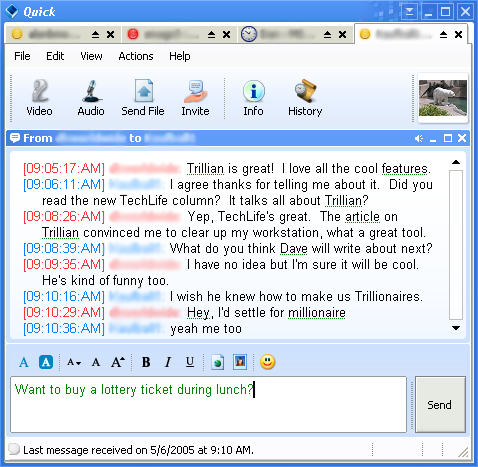Open the Actions menu

(136, 56)
